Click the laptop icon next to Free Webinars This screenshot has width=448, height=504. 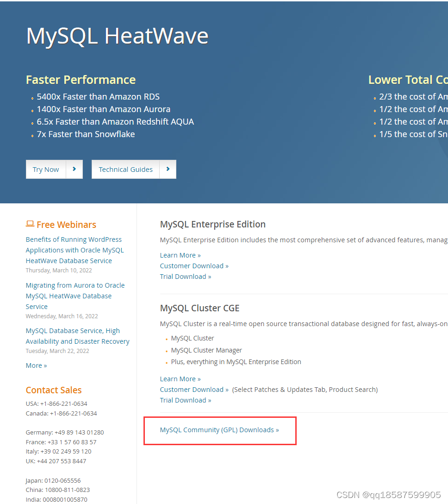tap(30, 224)
